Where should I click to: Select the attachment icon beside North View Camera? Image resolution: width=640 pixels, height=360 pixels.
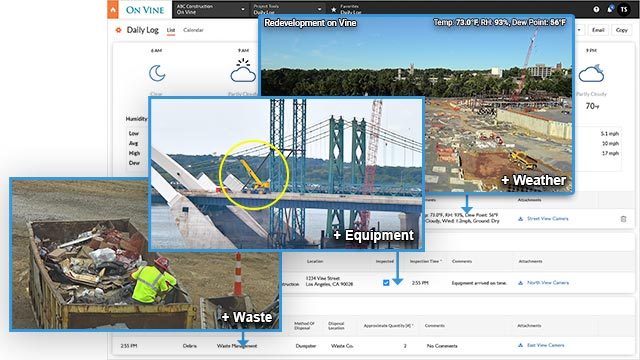[x=520, y=283]
